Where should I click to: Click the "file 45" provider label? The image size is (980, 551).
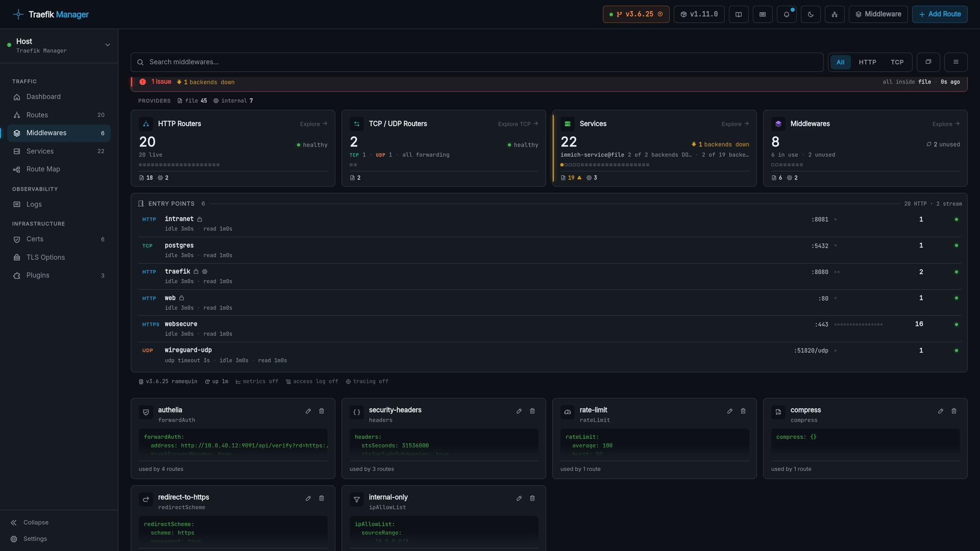[x=192, y=101]
